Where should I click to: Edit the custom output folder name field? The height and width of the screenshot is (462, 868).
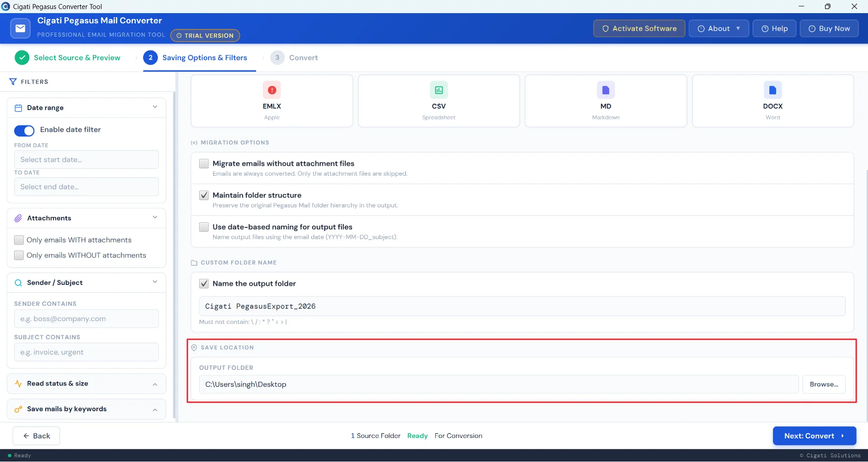pyautogui.click(x=522, y=306)
